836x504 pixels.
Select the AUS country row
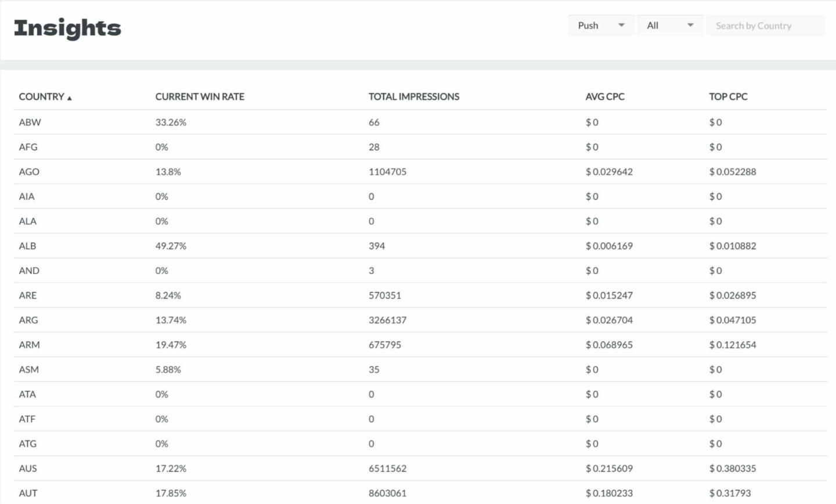(x=27, y=469)
